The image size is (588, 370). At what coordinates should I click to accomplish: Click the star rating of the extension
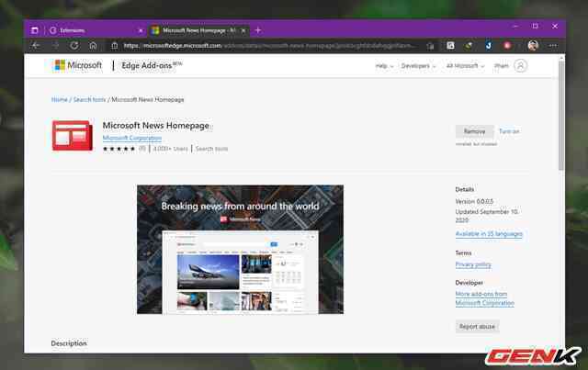[119, 149]
